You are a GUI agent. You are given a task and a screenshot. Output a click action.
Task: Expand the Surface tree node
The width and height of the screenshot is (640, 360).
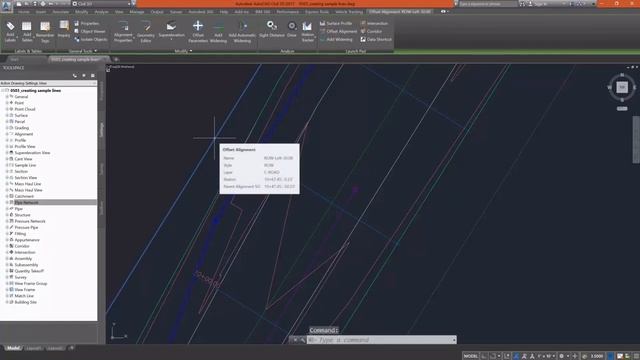[x=7, y=115]
